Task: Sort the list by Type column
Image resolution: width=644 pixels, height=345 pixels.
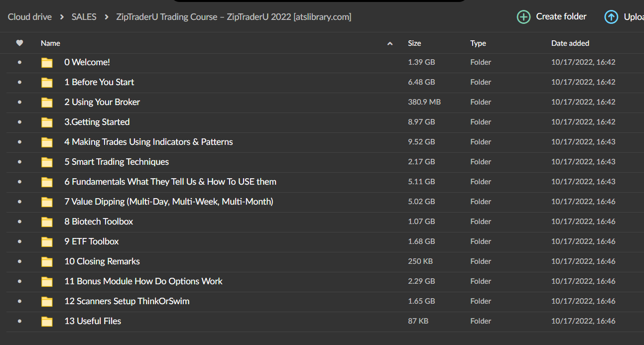Action: (x=478, y=43)
